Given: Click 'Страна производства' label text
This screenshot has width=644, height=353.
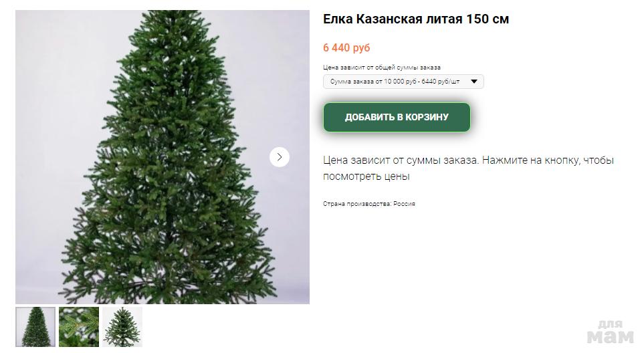Looking at the screenshot, I should (x=357, y=204).
